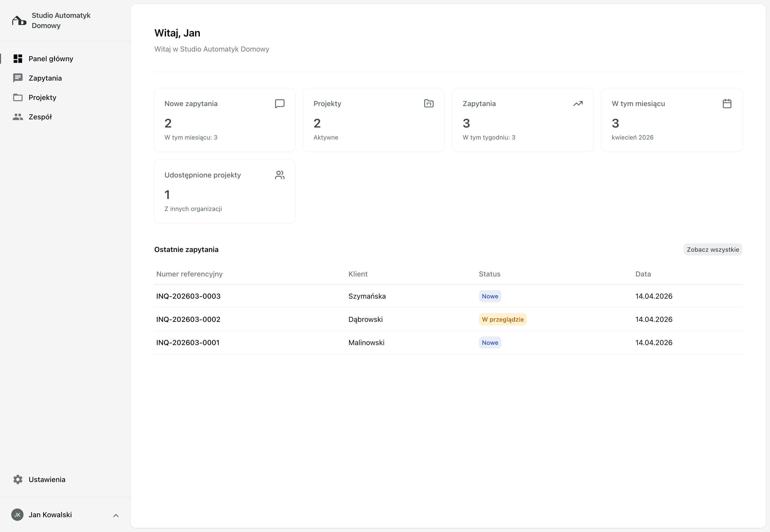The height and width of the screenshot is (532, 770).
Task: Click the folder chart icon on Projekty card
Action: coord(429,104)
